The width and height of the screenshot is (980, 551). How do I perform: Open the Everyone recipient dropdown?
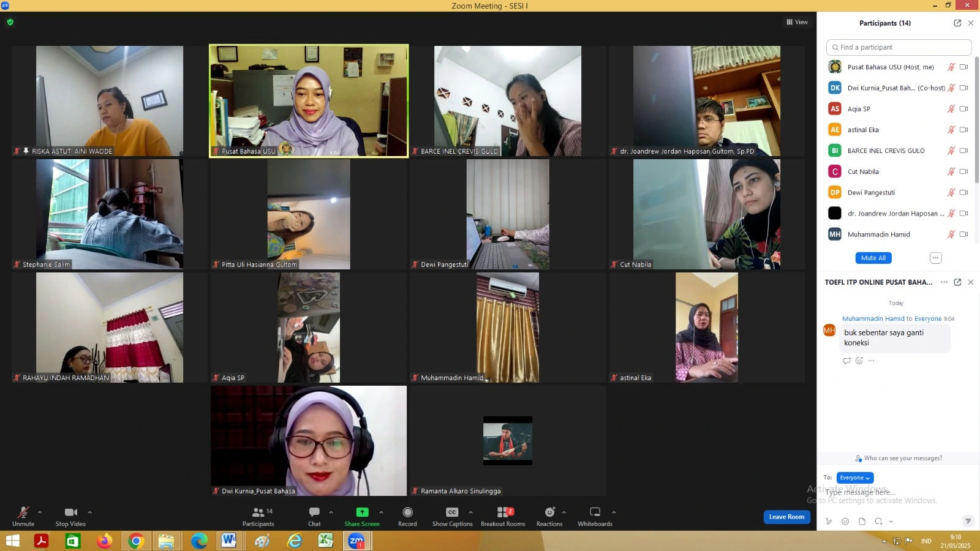855,478
